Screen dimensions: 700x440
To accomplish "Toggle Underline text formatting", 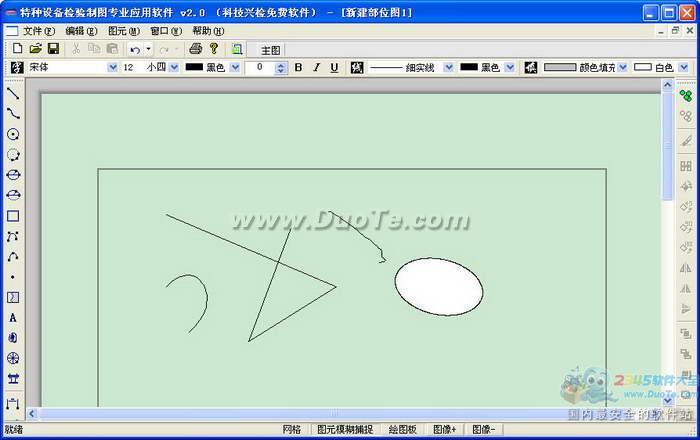I will click(334, 67).
